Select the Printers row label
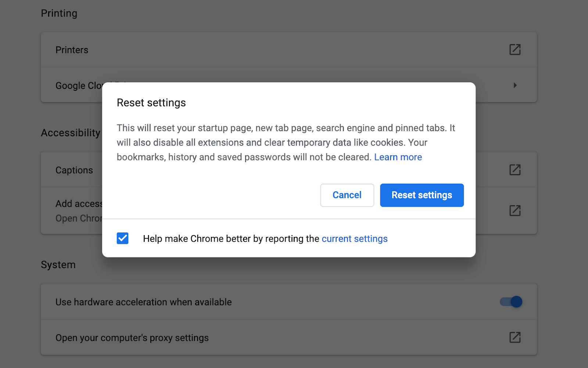The width and height of the screenshot is (588, 368). click(x=72, y=50)
